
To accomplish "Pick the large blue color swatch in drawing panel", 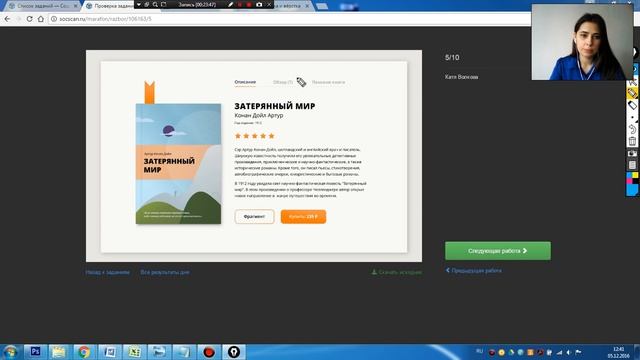I will pyautogui.click(x=632, y=190).
